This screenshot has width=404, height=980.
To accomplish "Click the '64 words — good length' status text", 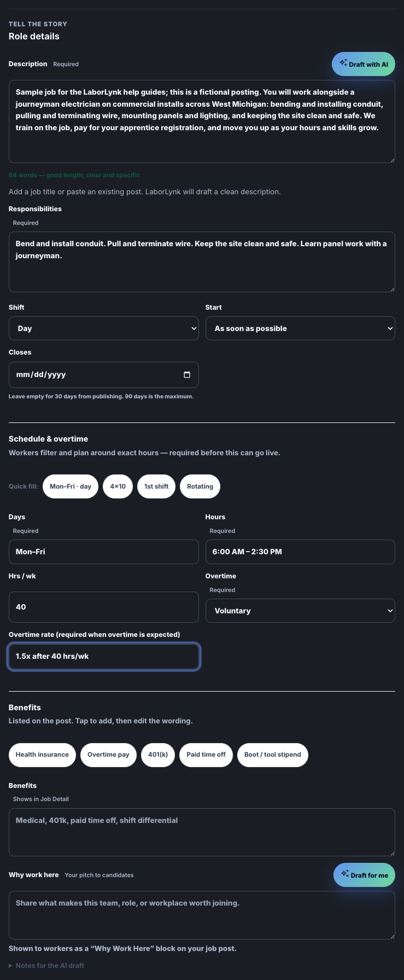I will [x=74, y=175].
